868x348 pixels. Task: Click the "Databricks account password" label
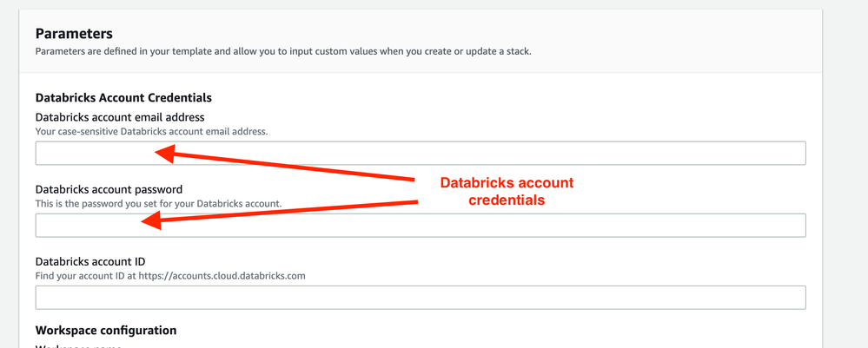pyautogui.click(x=109, y=189)
